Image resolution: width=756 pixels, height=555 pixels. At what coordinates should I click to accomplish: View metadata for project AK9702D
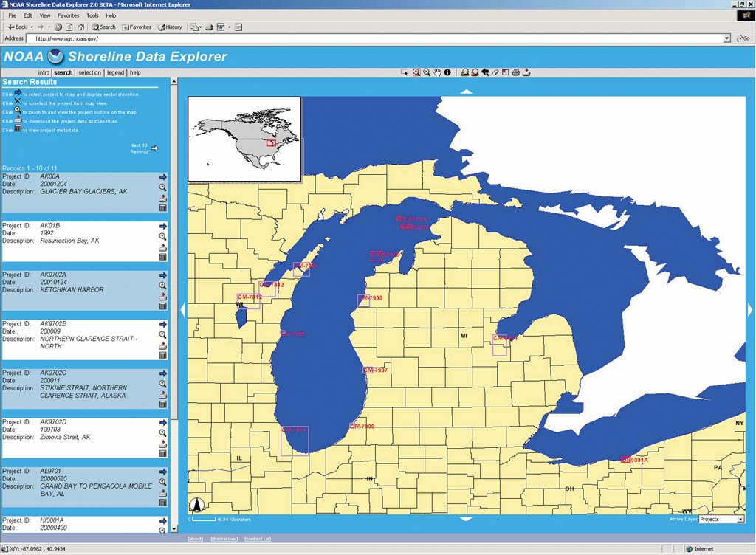[163, 454]
